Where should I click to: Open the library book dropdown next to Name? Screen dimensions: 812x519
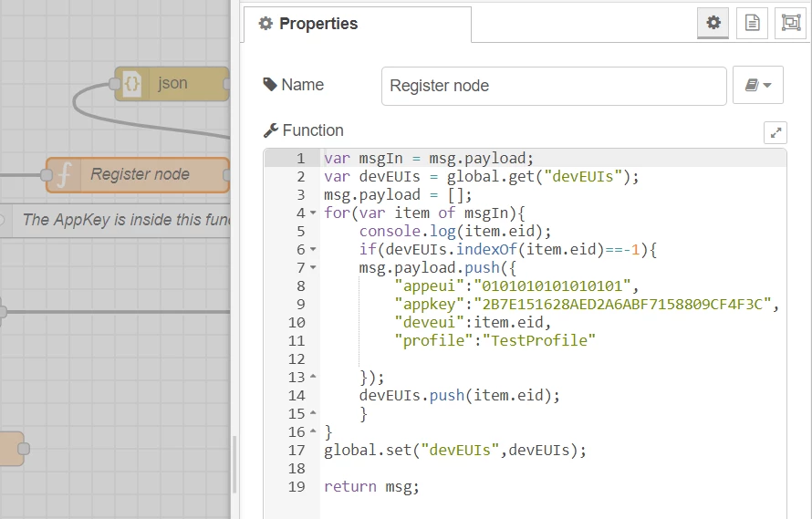point(757,85)
